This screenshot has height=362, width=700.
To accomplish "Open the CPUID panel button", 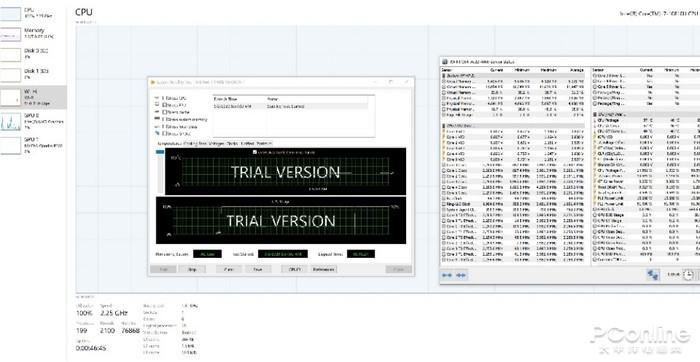I will tap(295, 269).
